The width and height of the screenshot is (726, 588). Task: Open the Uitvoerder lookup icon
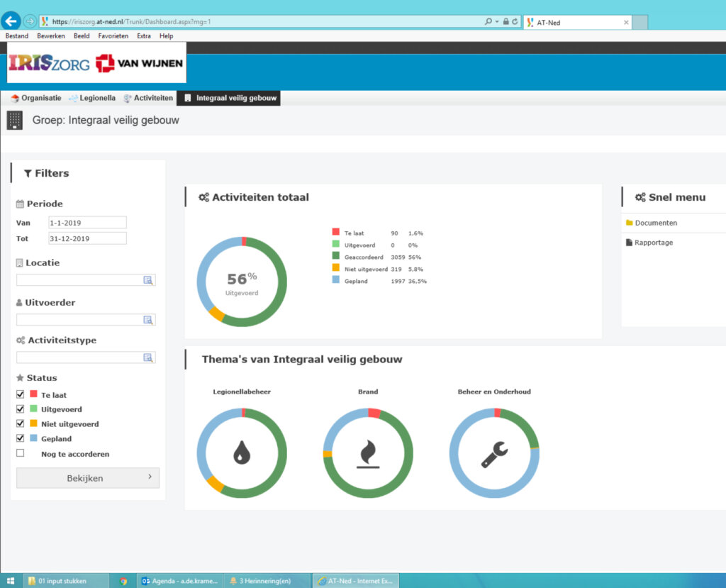tap(148, 320)
